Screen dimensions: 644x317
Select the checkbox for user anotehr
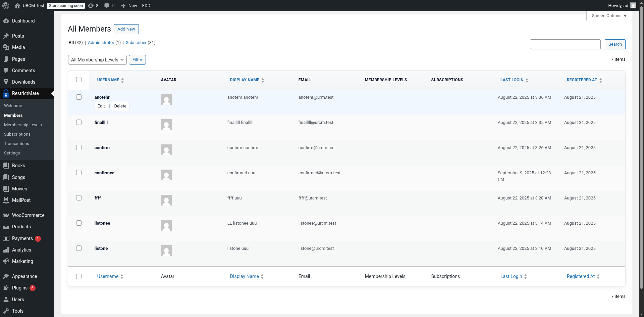79,97
